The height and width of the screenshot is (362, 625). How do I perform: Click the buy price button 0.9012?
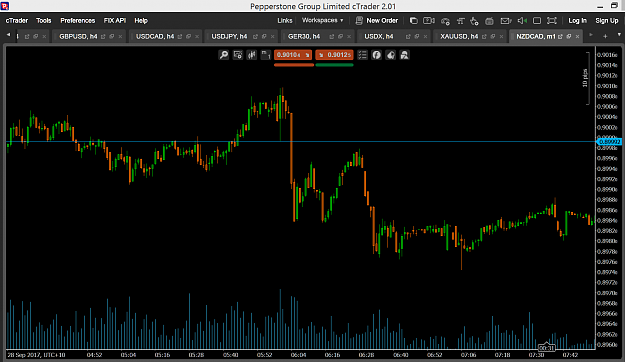tap(334, 55)
